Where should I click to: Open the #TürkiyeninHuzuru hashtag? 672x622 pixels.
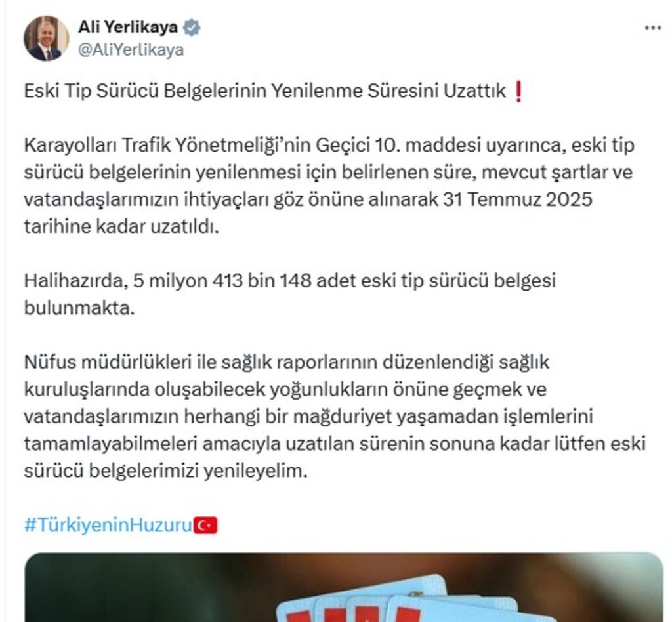click(108, 525)
